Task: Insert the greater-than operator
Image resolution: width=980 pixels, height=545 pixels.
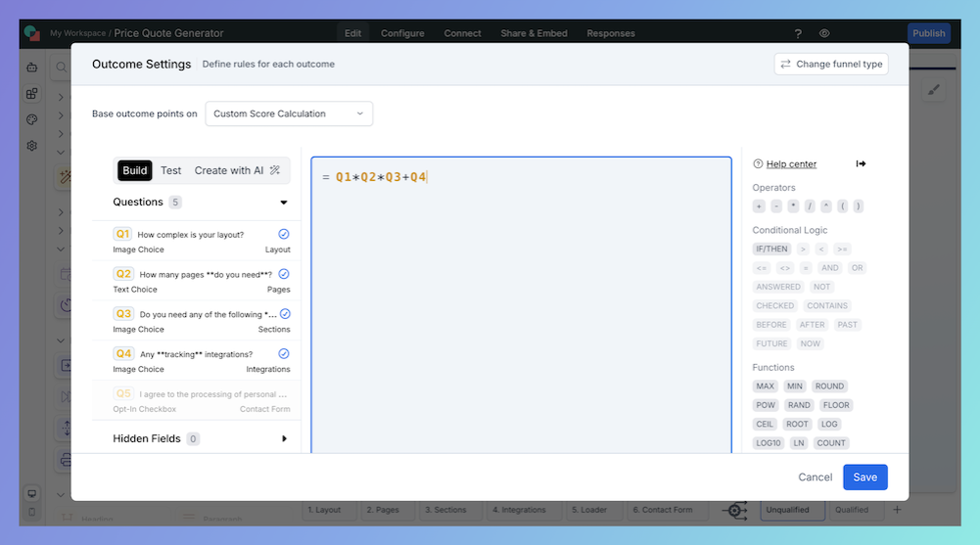Action: pyautogui.click(x=803, y=250)
